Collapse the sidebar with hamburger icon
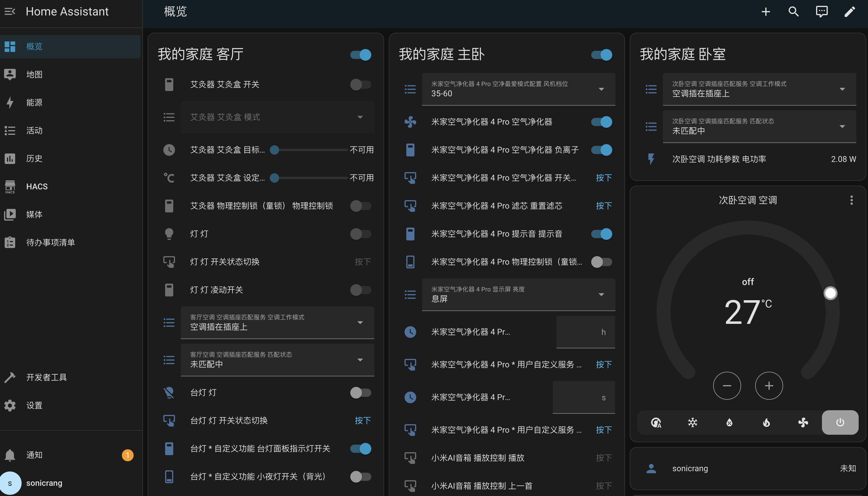 pyautogui.click(x=10, y=12)
